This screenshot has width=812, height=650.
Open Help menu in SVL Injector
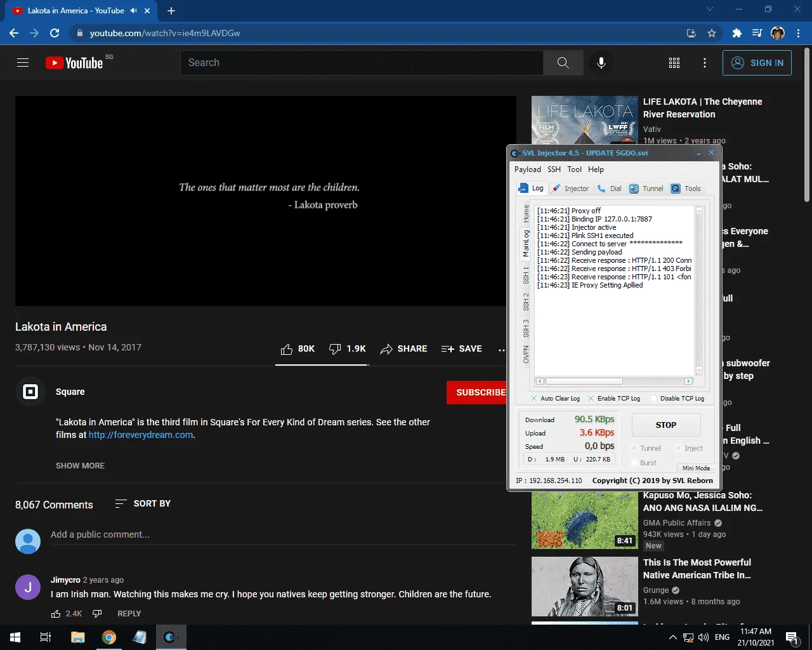pos(596,169)
